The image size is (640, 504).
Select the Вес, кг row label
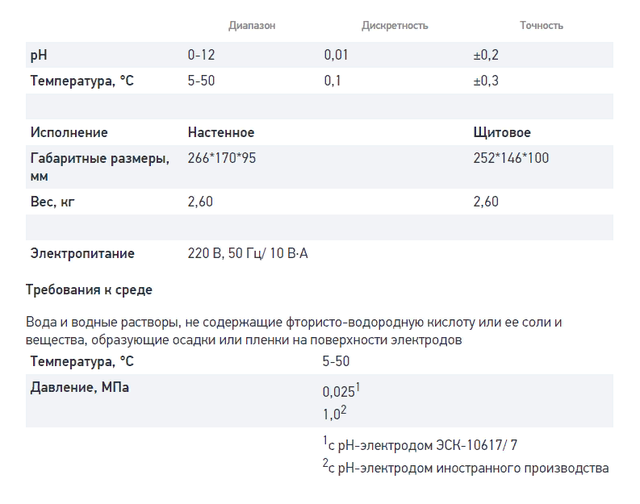click(x=52, y=202)
